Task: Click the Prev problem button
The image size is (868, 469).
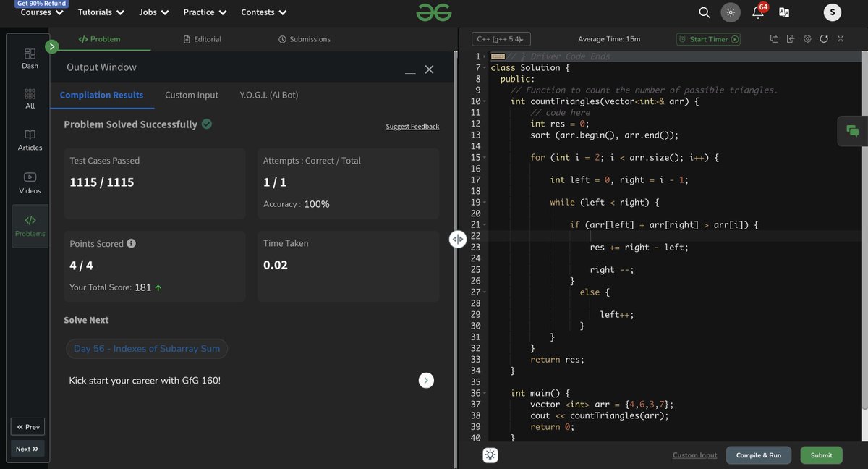Action: (27, 427)
